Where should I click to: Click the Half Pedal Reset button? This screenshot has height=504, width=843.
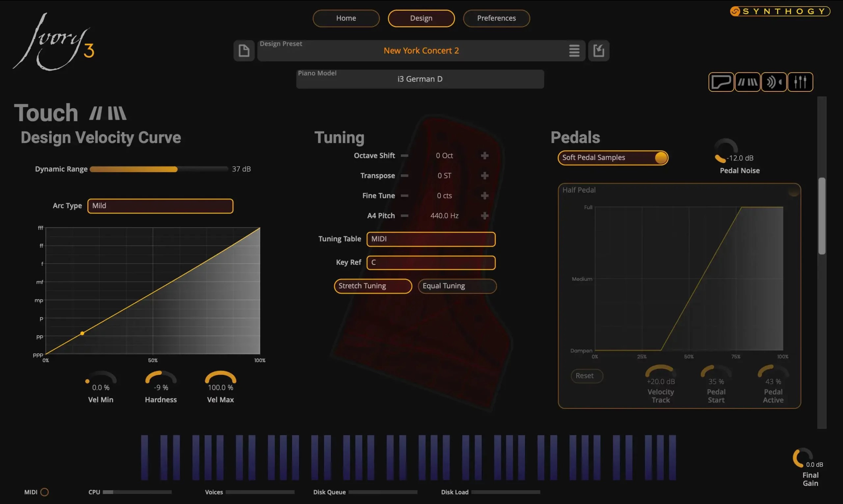[x=587, y=376]
